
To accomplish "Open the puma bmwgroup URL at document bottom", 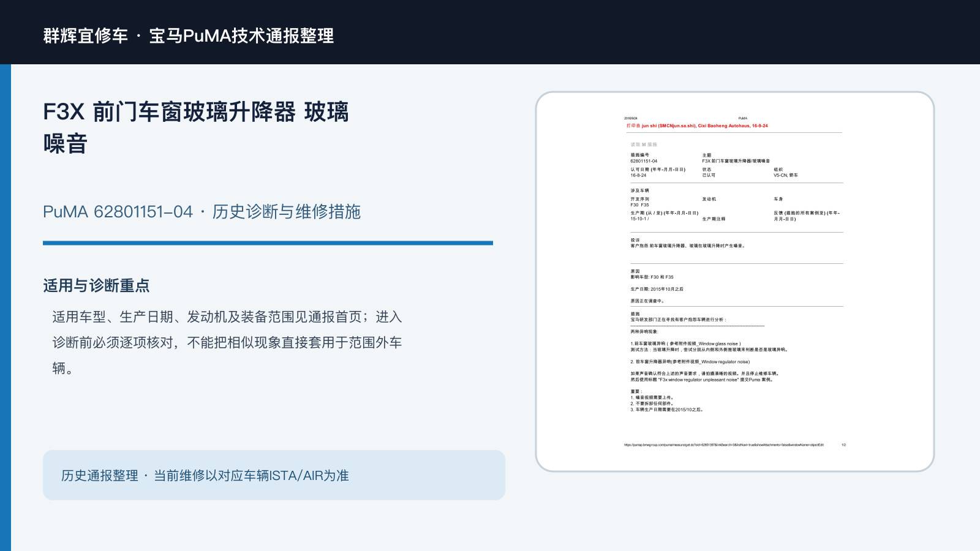I will (723, 445).
